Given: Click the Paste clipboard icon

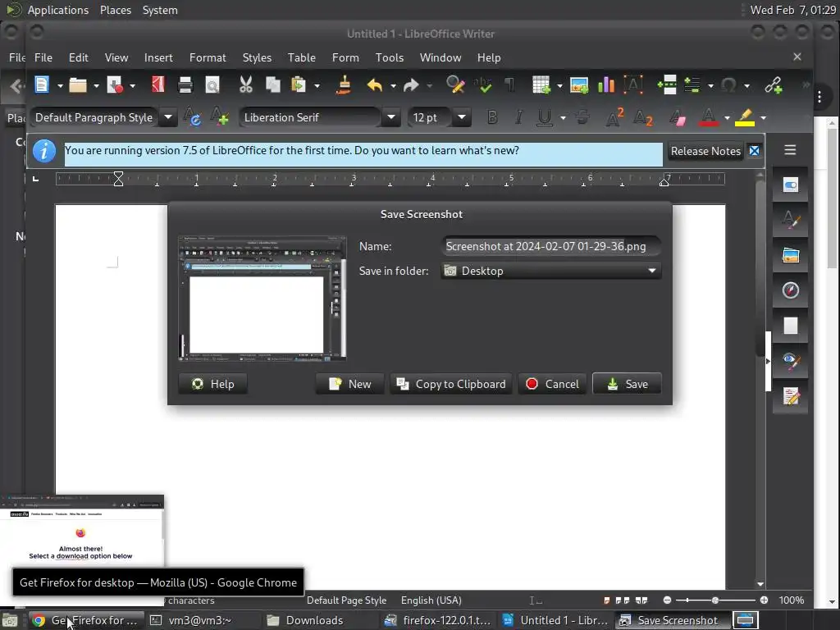Looking at the screenshot, I should coord(299,84).
